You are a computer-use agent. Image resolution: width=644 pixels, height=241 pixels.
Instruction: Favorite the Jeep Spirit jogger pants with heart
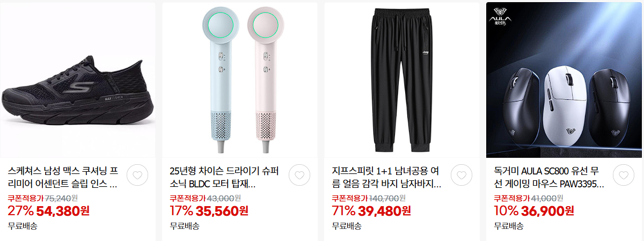(x=462, y=175)
